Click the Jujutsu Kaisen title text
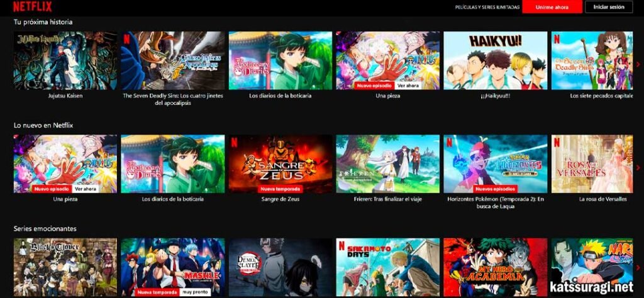This screenshot has width=644, height=298. tap(65, 96)
